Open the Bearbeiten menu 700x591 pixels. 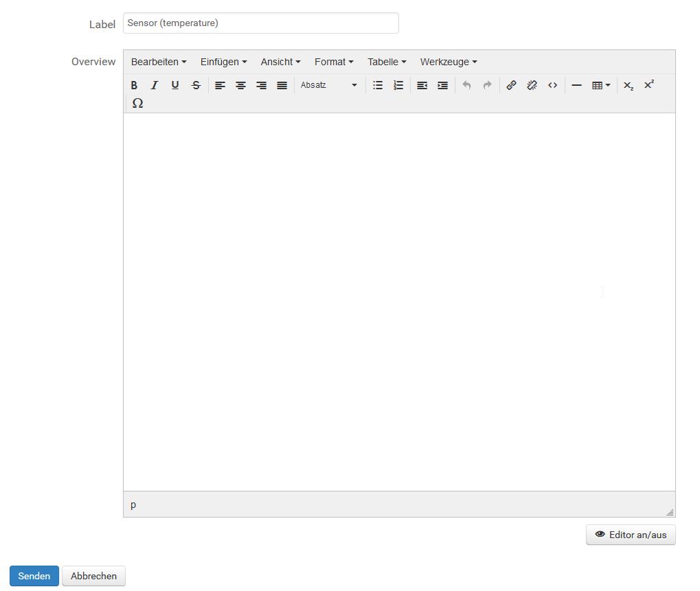tap(159, 62)
